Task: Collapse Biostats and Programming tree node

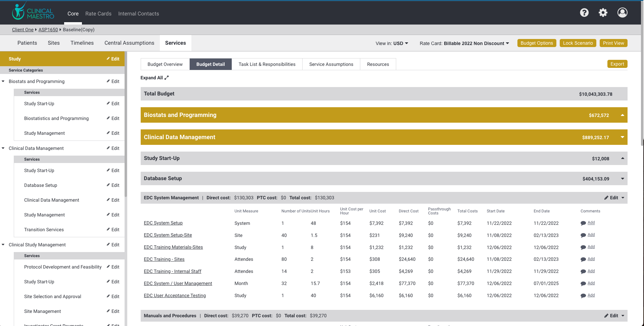Action: click(x=3, y=81)
